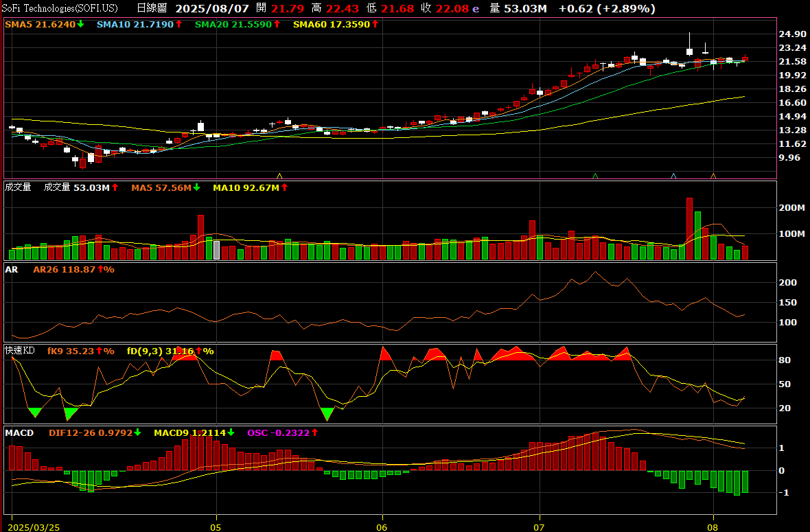This screenshot has width=810, height=532.
Task: Click the green down arrow beside MACD9
Action: click(x=231, y=433)
